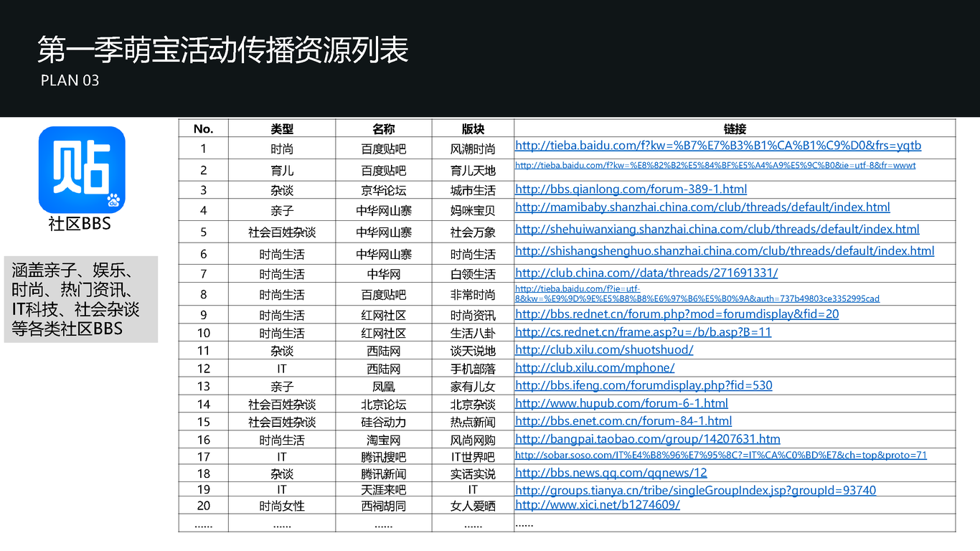Viewport: 980px width, 551px height.
Task: Select the 北京论坛 name cell
Action: [384, 405]
